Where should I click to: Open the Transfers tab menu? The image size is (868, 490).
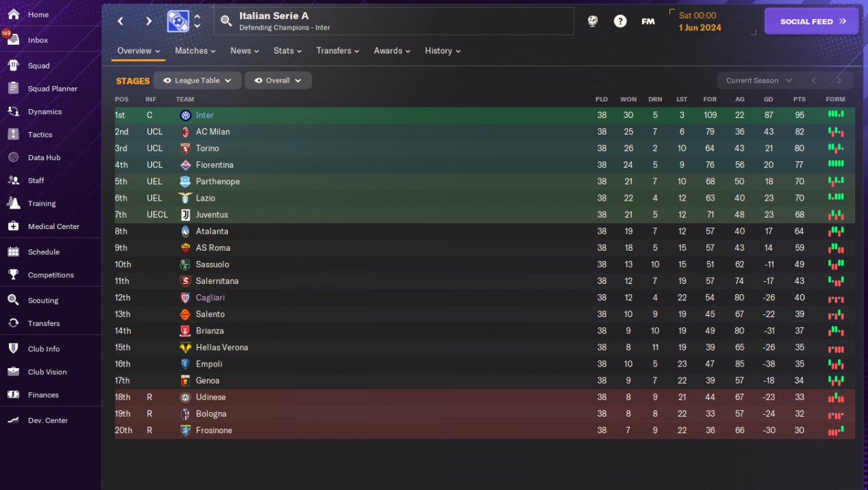pyautogui.click(x=337, y=51)
